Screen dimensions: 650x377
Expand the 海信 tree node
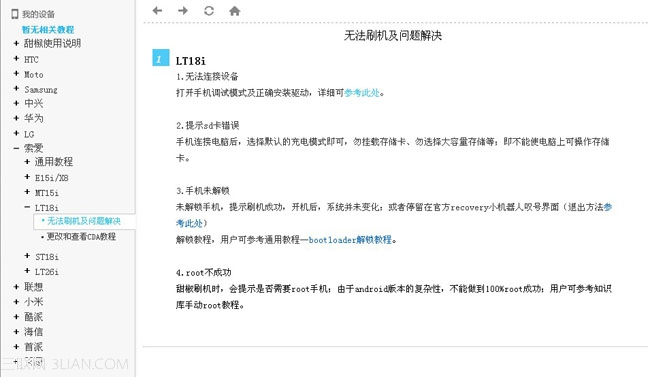coord(16,331)
